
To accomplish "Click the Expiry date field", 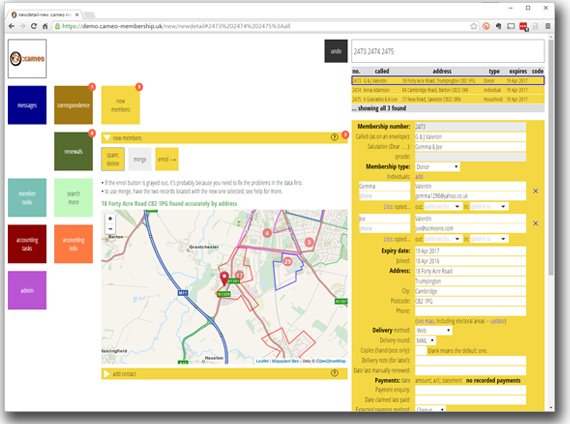I will point(470,251).
